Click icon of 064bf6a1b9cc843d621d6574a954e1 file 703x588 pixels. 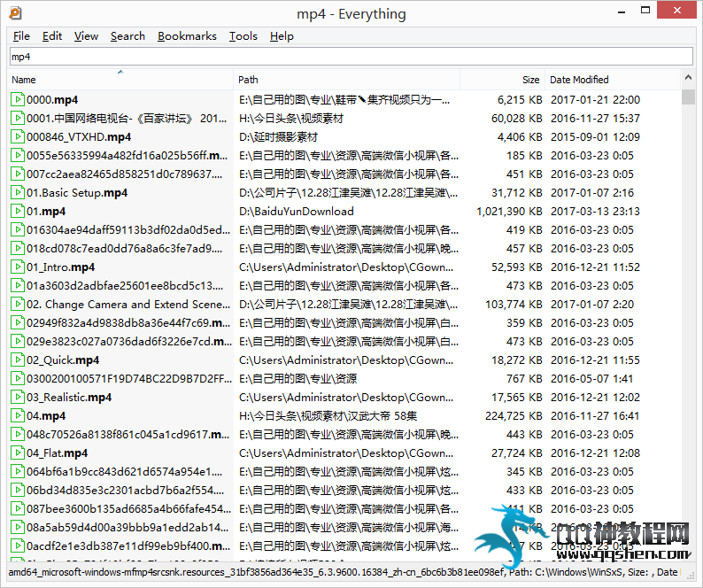click(17, 471)
